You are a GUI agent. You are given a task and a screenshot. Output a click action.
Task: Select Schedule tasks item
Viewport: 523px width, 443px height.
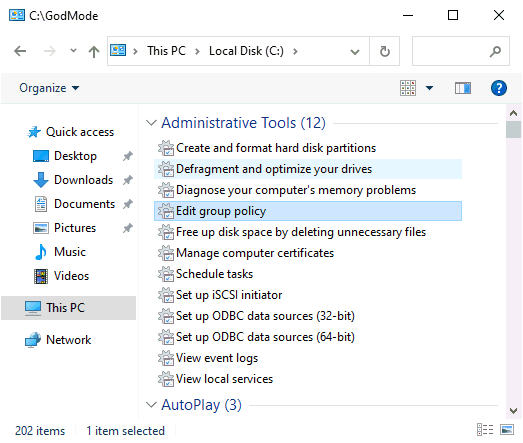click(x=214, y=274)
